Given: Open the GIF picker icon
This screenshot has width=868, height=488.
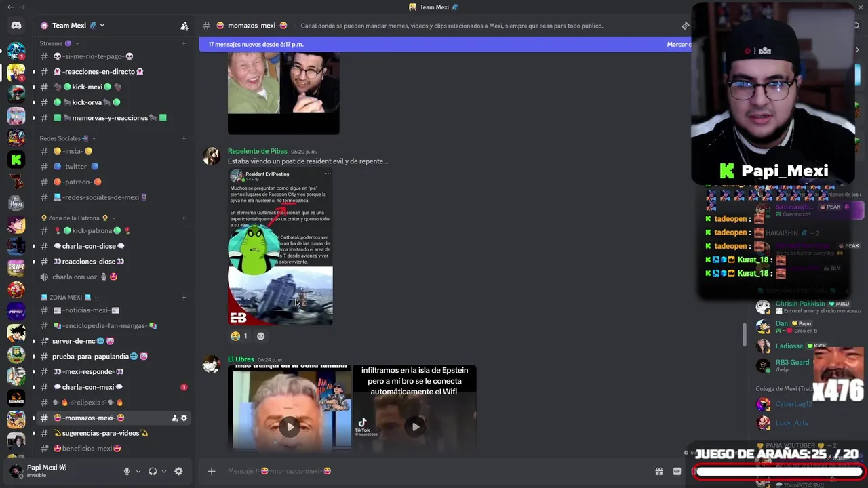Looking at the screenshot, I should [677, 471].
